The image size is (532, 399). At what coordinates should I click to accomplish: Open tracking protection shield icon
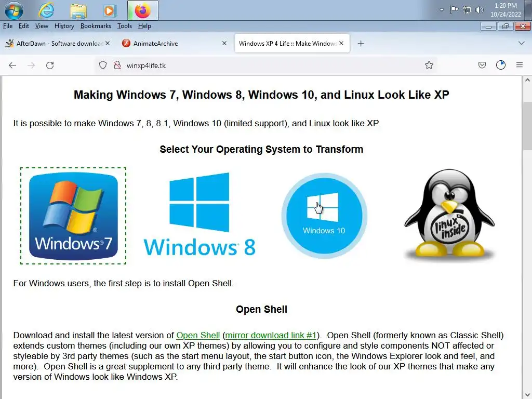pyautogui.click(x=103, y=65)
